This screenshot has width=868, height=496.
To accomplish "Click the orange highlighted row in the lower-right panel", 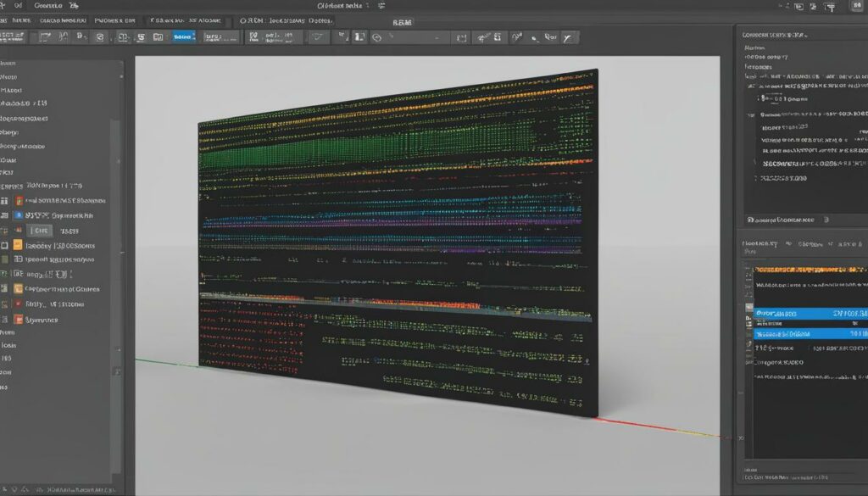I will tap(810, 270).
